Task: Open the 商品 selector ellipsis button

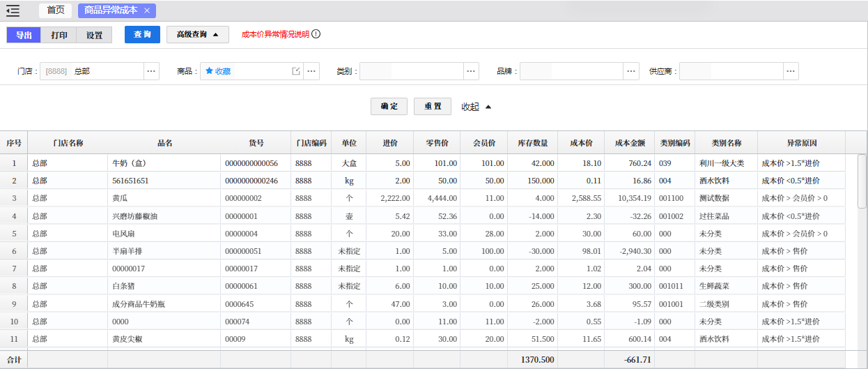Action: [311, 71]
